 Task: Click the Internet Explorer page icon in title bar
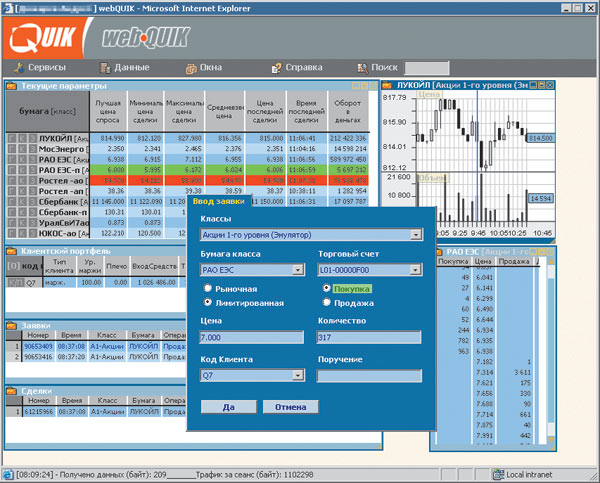tap(8, 8)
